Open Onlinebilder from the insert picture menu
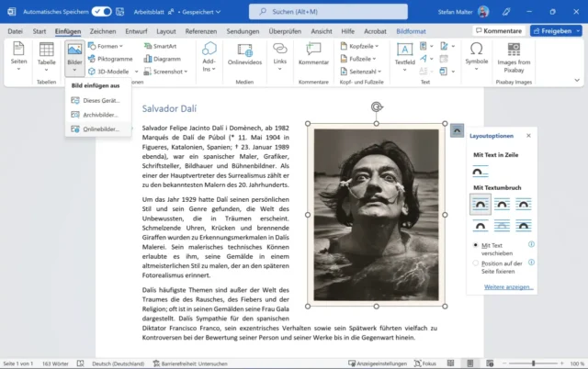Viewport: 588px width, 369px height. pos(100,129)
